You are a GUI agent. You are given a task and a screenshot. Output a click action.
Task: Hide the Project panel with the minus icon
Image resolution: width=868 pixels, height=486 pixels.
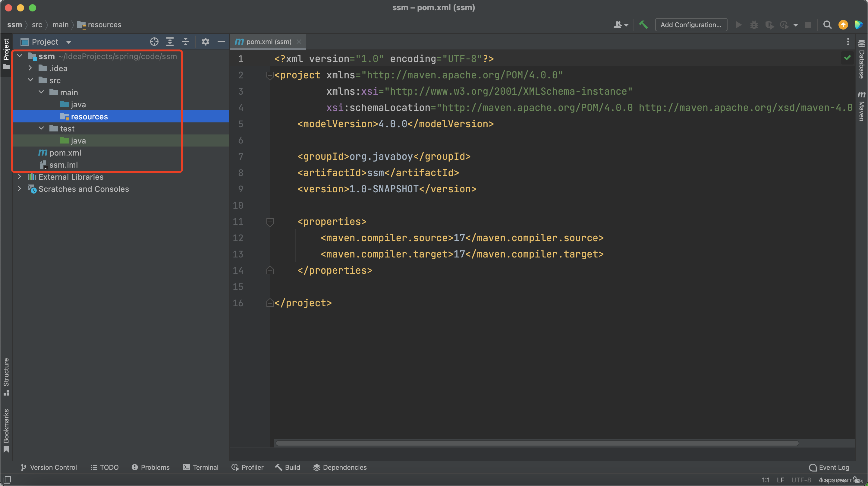[221, 42]
